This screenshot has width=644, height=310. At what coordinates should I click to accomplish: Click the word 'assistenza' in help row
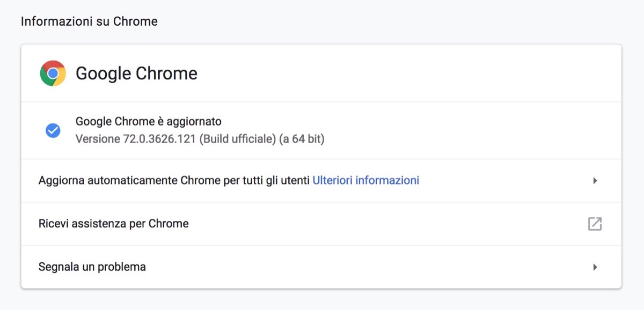click(x=100, y=224)
